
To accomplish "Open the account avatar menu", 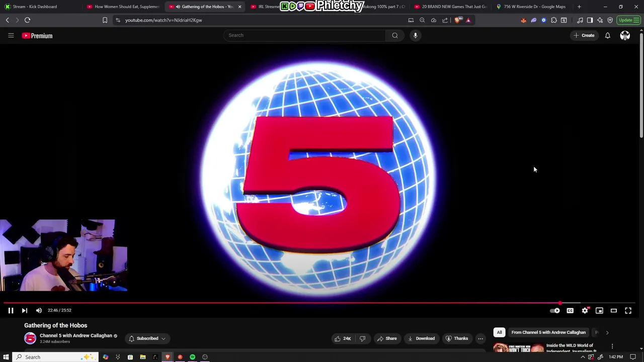I will (x=625, y=35).
